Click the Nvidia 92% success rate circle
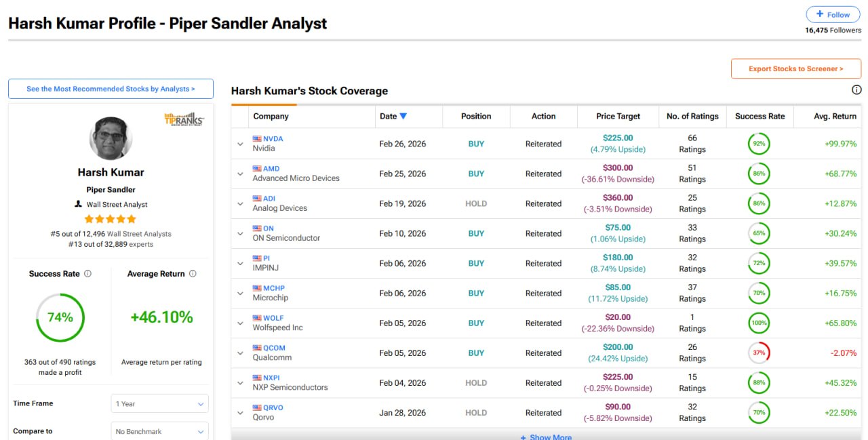 (759, 144)
